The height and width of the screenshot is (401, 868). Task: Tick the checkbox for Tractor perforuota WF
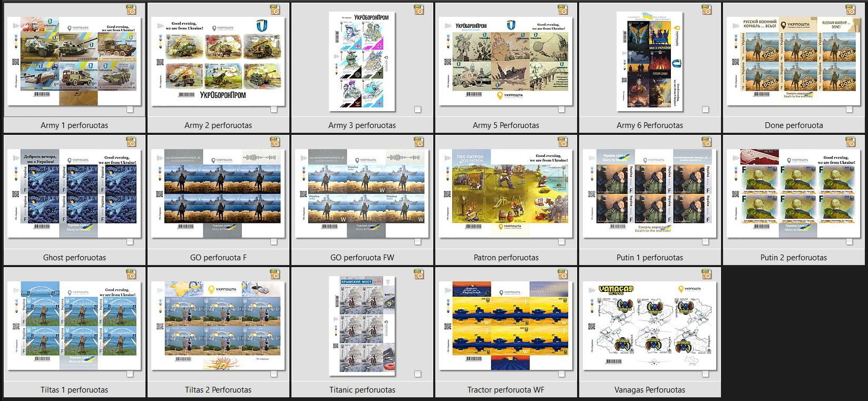click(x=562, y=374)
